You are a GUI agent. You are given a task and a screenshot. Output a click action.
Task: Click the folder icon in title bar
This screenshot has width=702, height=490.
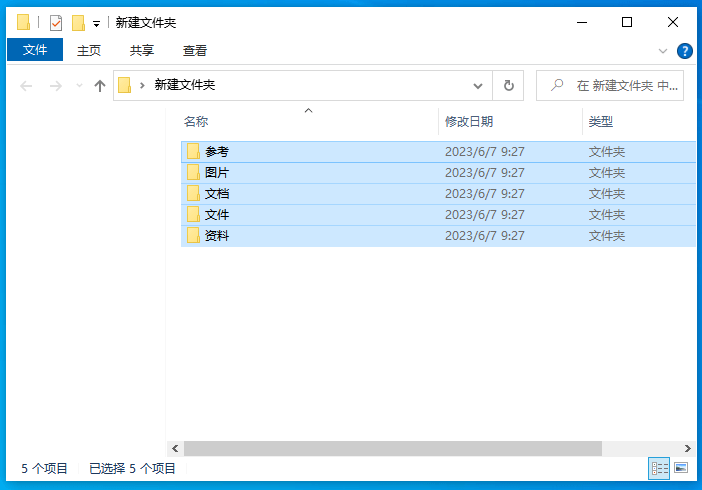click(x=23, y=22)
